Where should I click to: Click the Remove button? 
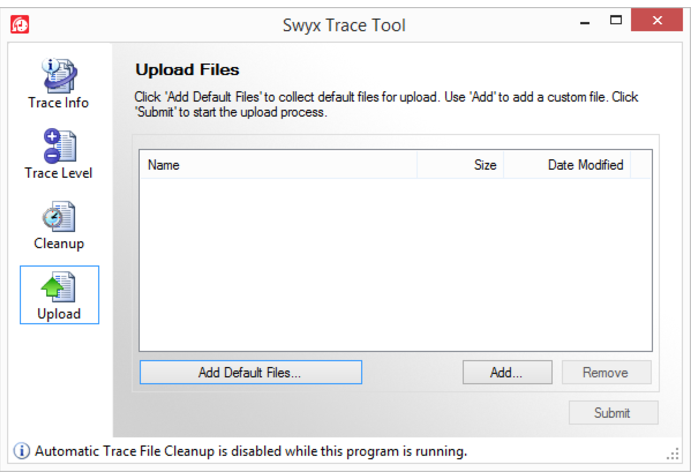pos(606,373)
